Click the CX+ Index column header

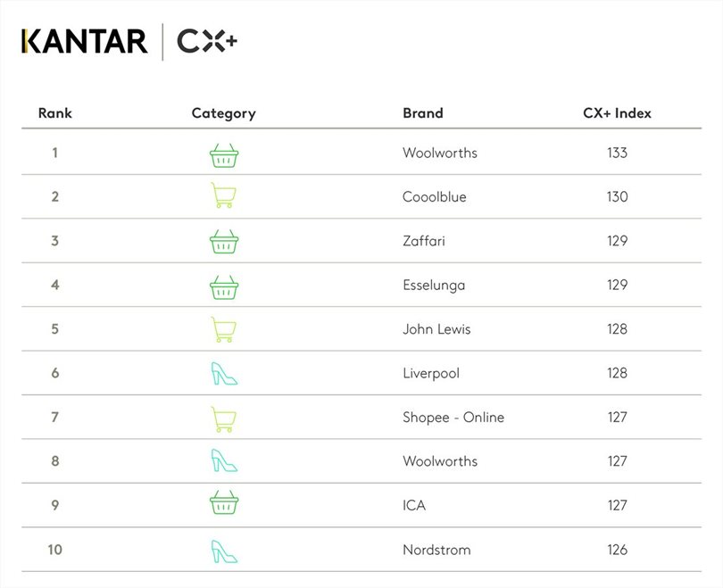pyautogui.click(x=617, y=113)
